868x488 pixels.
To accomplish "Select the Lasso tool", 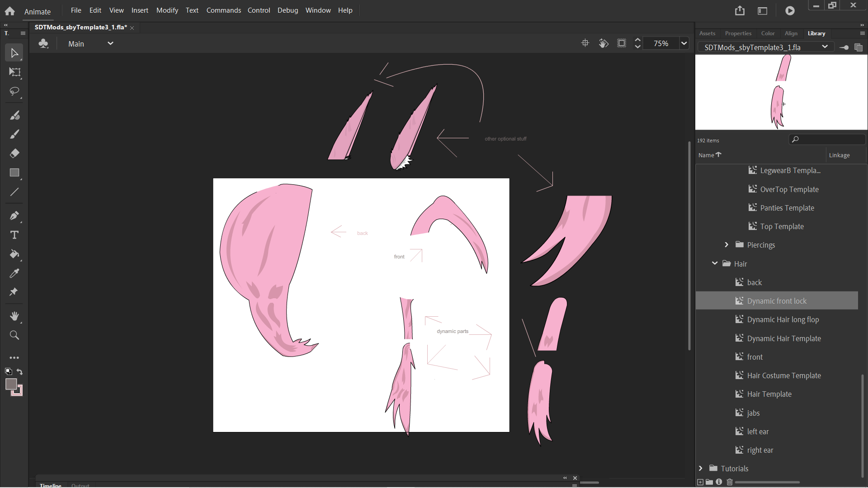I will coord(14,91).
